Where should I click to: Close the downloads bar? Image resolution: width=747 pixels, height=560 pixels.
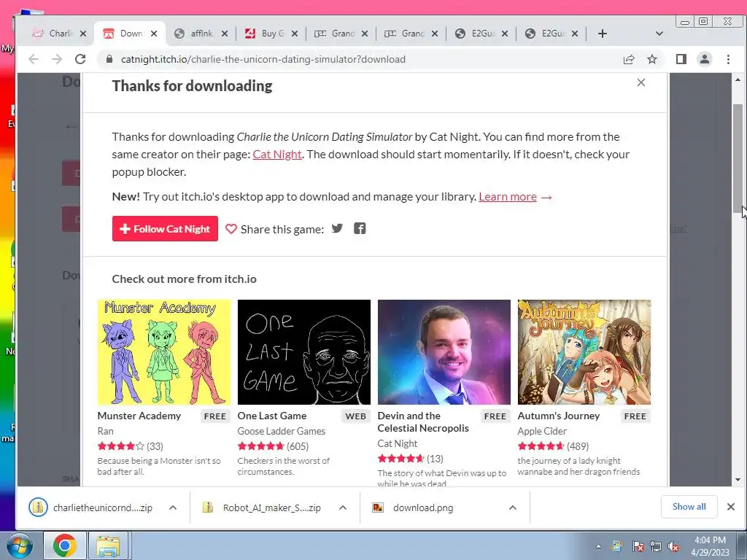point(731,507)
